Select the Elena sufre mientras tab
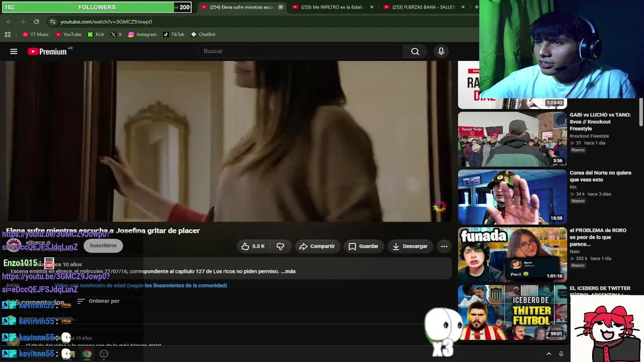The height and width of the screenshot is (362, 644). pos(242,7)
